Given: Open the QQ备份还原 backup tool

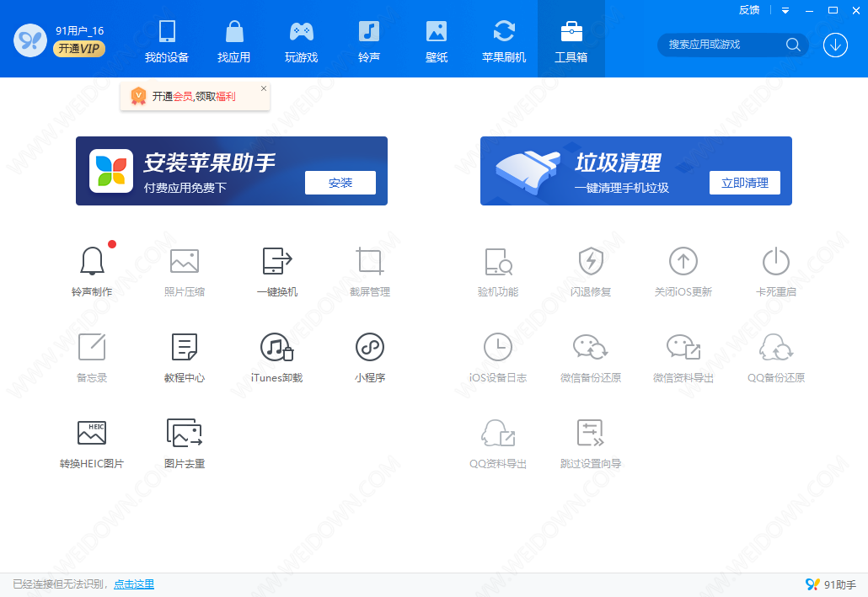Looking at the screenshot, I should click(x=776, y=357).
